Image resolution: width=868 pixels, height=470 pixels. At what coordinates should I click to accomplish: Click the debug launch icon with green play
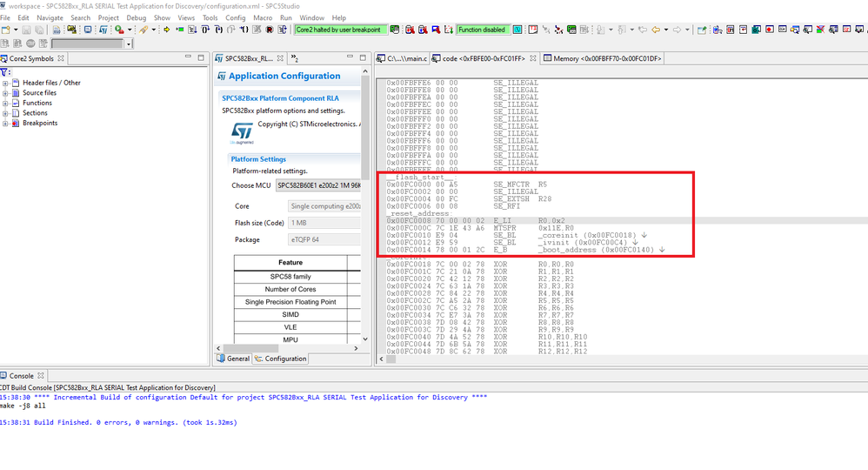pos(119,30)
